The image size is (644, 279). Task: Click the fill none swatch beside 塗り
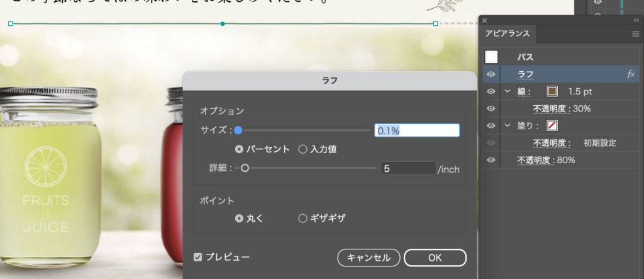pyautogui.click(x=552, y=125)
